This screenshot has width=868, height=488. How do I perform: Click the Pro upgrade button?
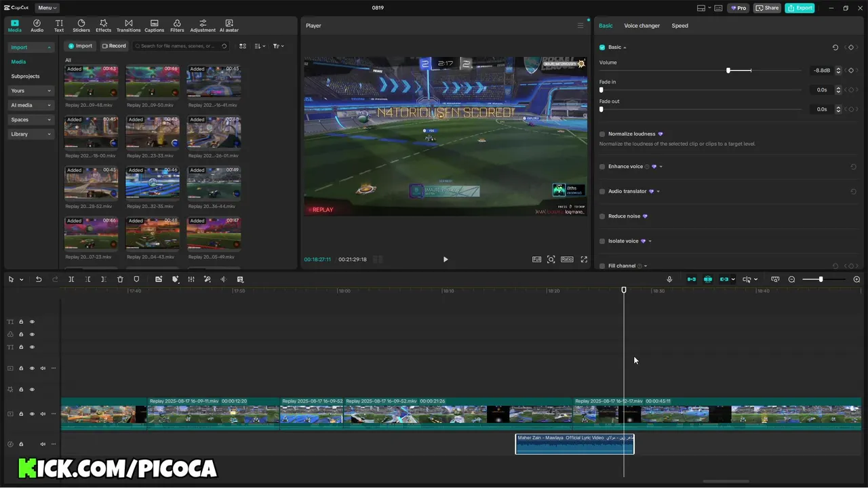pos(738,8)
